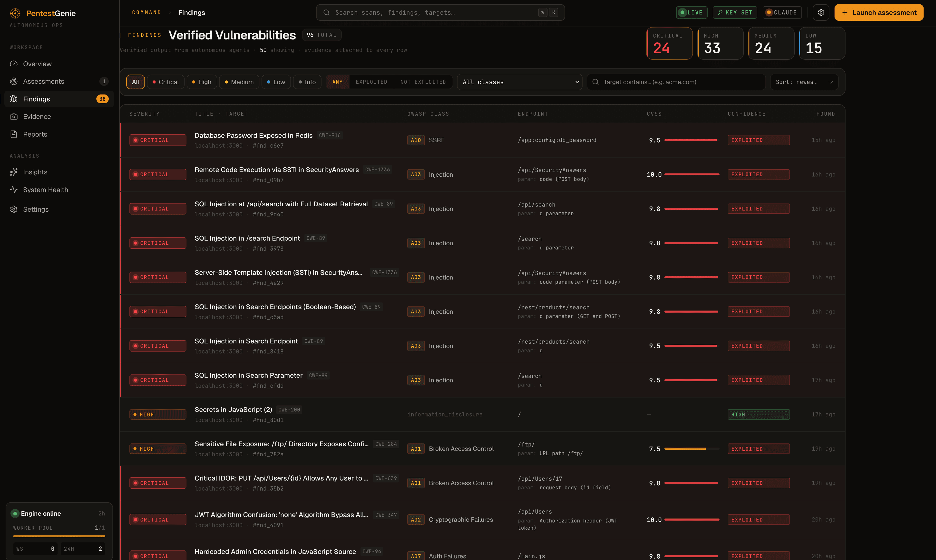The image size is (936, 560).
Task: Click CVSS 10.0 bar for SSTI RCE
Action: (692, 174)
